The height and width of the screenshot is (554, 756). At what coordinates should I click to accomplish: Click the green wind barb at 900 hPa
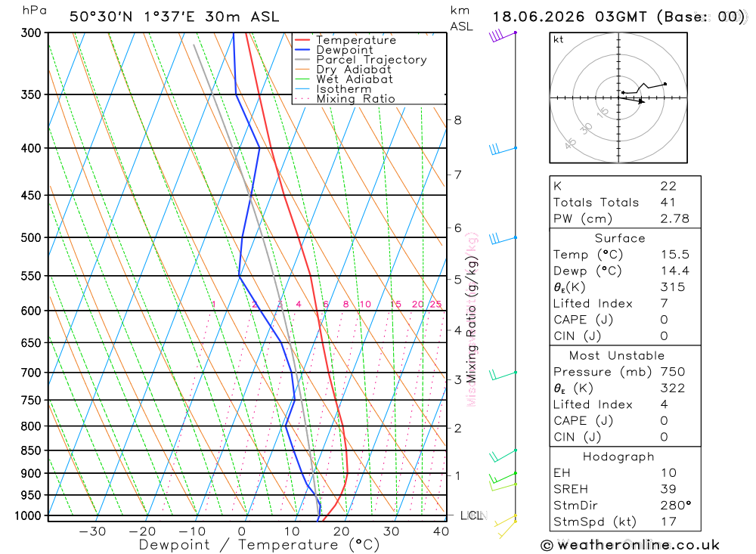click(503, 478)
